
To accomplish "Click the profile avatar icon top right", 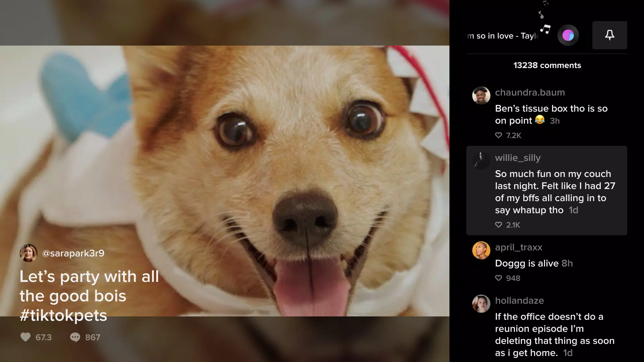I will point(568,35).
